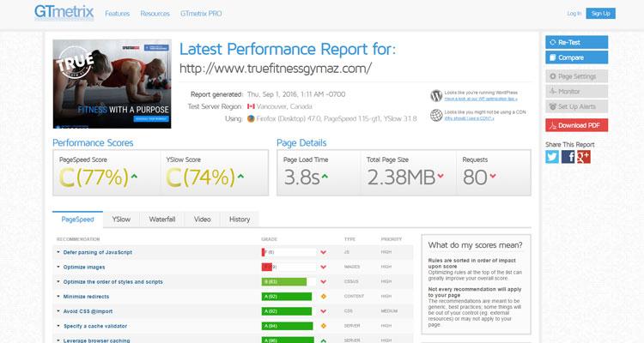Expand the Minimize redirects recommendation
Screen dimensions: 644x343
coord(88,296)
